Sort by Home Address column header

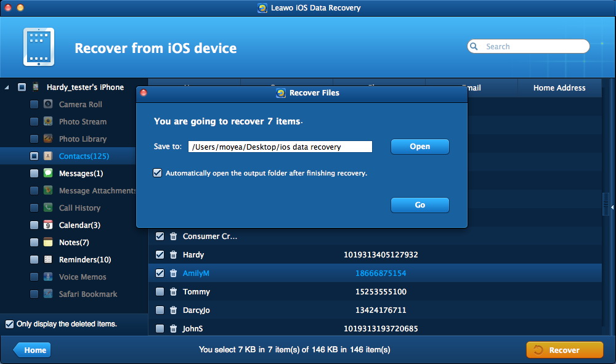pyautogui.click(x=559, y=88)
